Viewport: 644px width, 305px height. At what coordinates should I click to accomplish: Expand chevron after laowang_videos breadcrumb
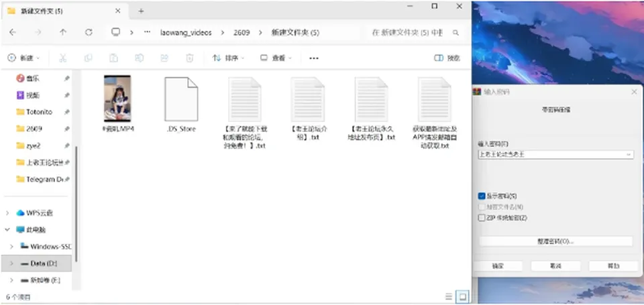coord(223,32)
